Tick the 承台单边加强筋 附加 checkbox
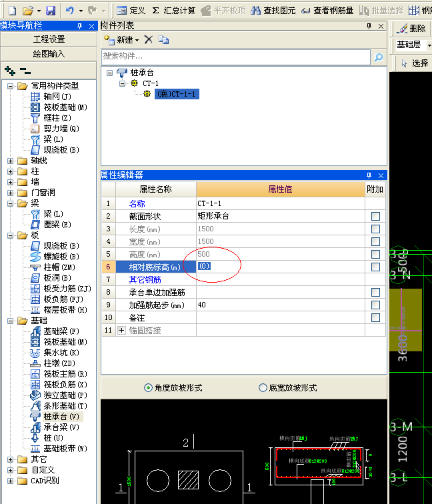This screenshot has height=504, width=432. (x=375, y=292)
